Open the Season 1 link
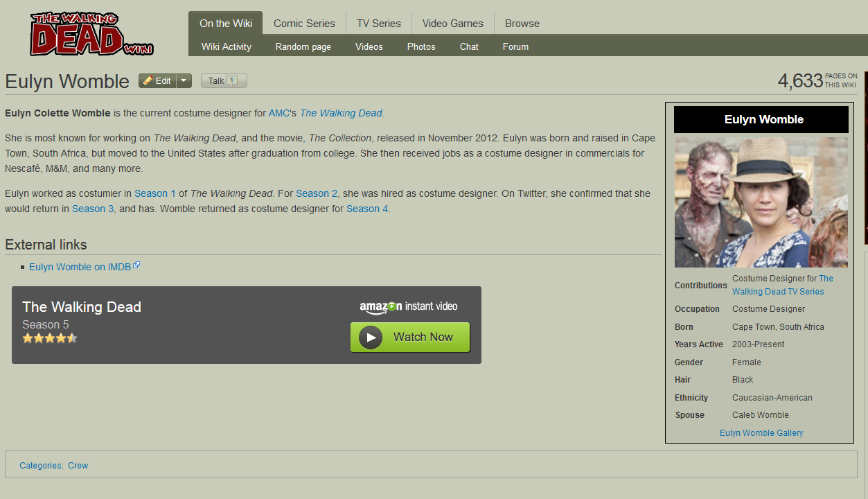This screenshot has width=868, height=499. pyautogui.click(x=155, y=193)
